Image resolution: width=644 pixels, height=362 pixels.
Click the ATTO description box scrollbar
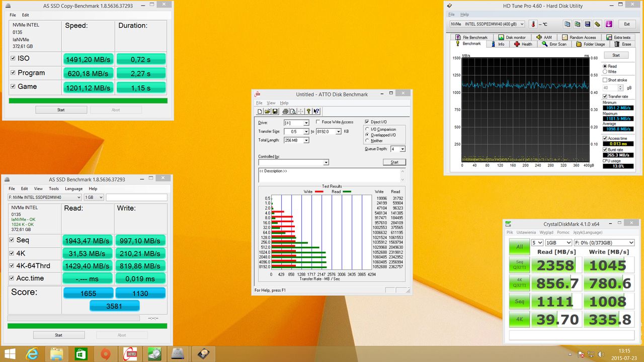point(402,175)
